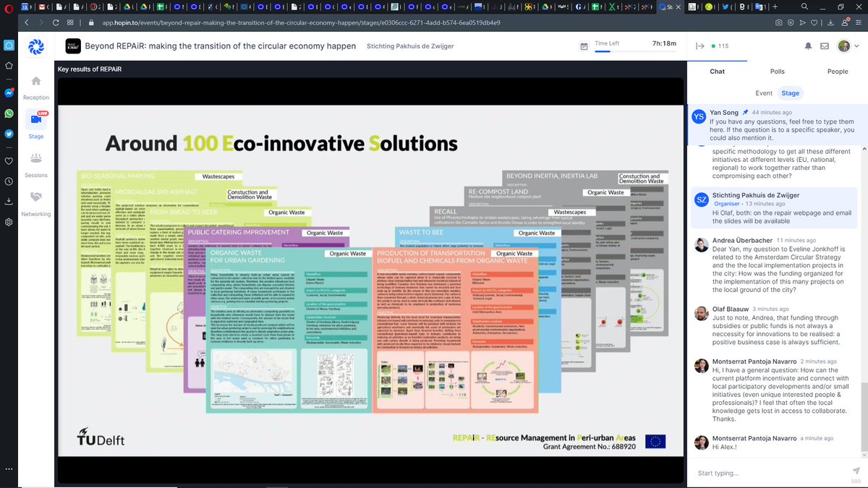Open the notifications bell
868x488 pixels.
[x=809, y=46]
